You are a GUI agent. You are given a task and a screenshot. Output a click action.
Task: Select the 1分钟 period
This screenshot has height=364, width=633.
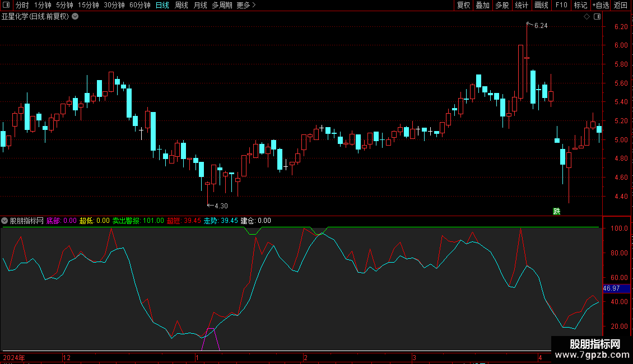[43, 5]
